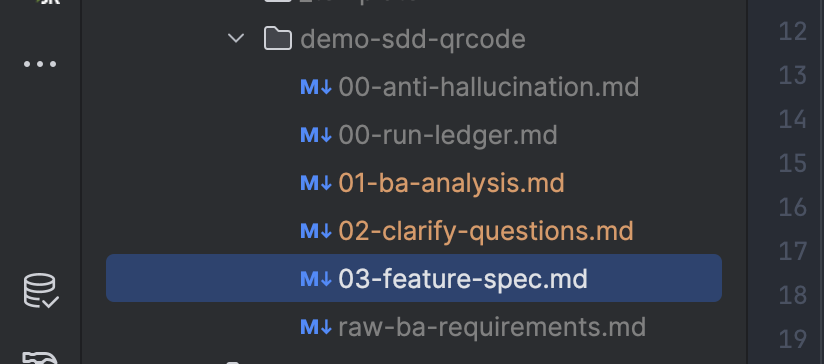Open modified file 02-clarify-questions.md

click(486, 232)
